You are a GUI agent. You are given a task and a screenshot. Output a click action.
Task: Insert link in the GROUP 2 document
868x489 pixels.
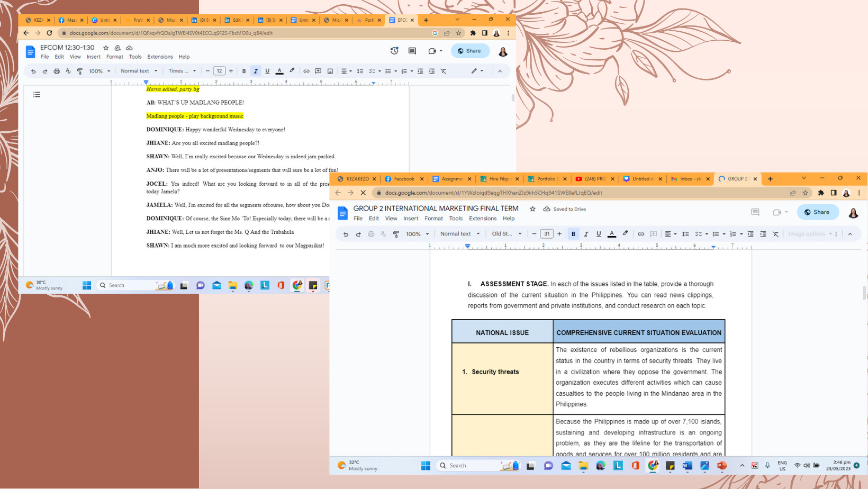pos(641,234)
